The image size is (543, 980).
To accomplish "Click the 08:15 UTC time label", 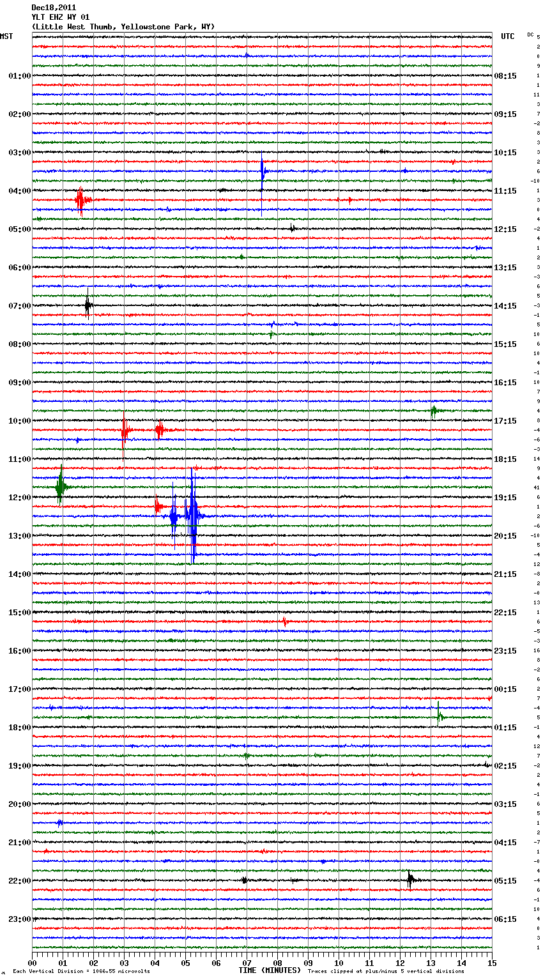I will click(505, 76).
